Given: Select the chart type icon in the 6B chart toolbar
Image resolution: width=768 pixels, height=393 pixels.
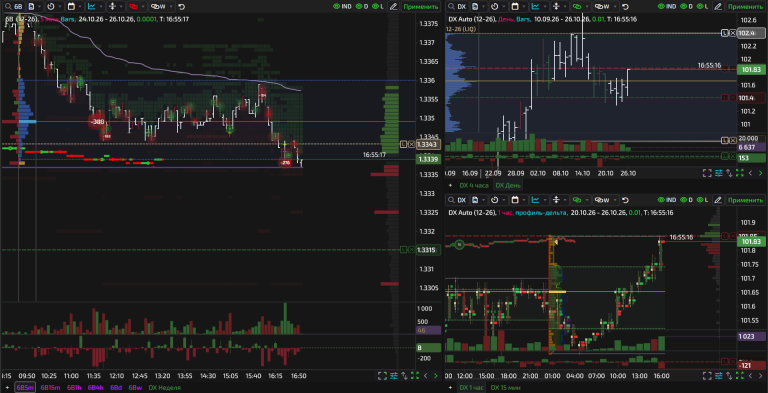Looking at the screenshot, I should [92, 6].
